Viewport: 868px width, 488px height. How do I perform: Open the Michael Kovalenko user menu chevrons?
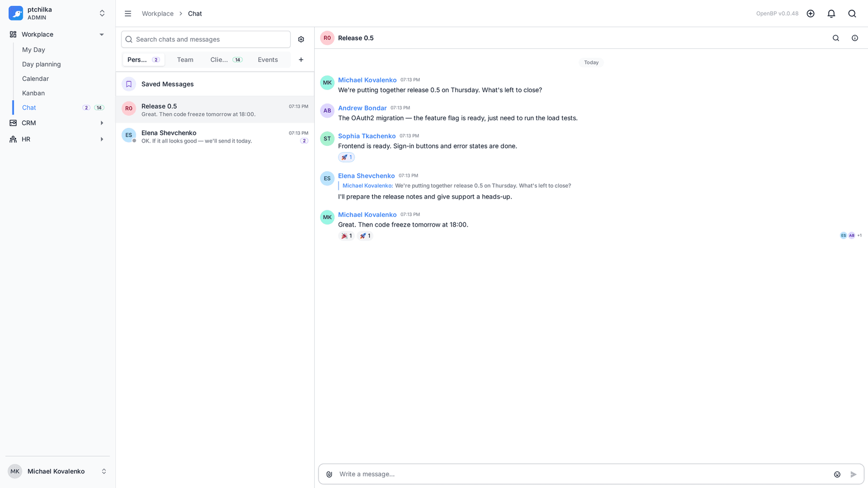point(104,471)
